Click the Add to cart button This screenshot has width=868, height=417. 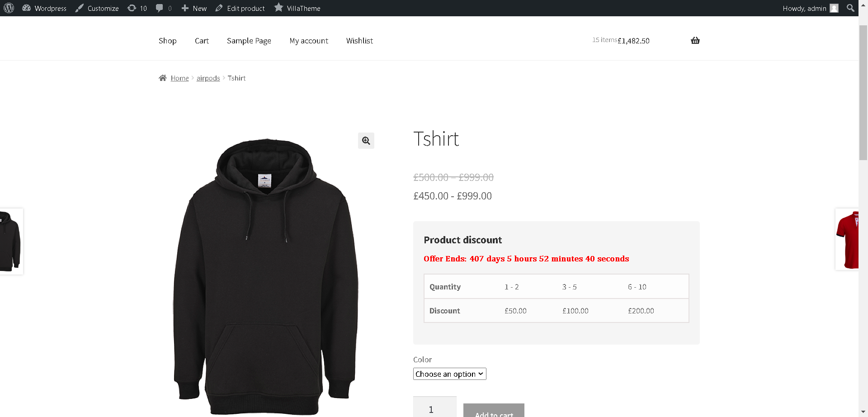(x=494, y=411)
